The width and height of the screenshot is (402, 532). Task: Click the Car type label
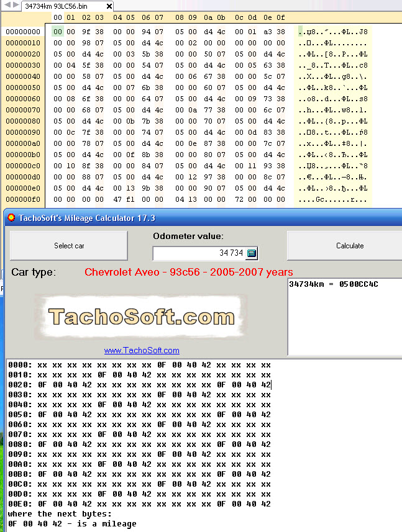(x=34, y=272)
